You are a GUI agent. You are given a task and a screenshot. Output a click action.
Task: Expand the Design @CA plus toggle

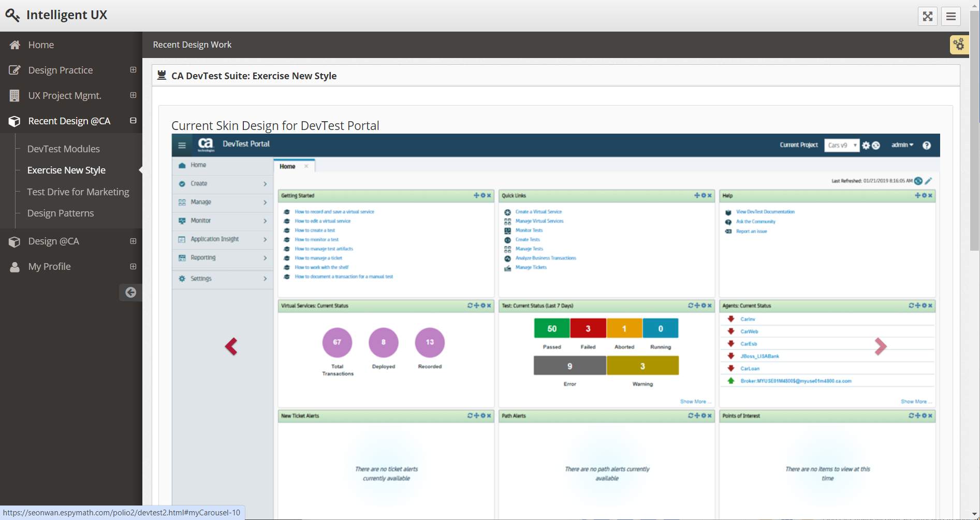pos(133,241)
